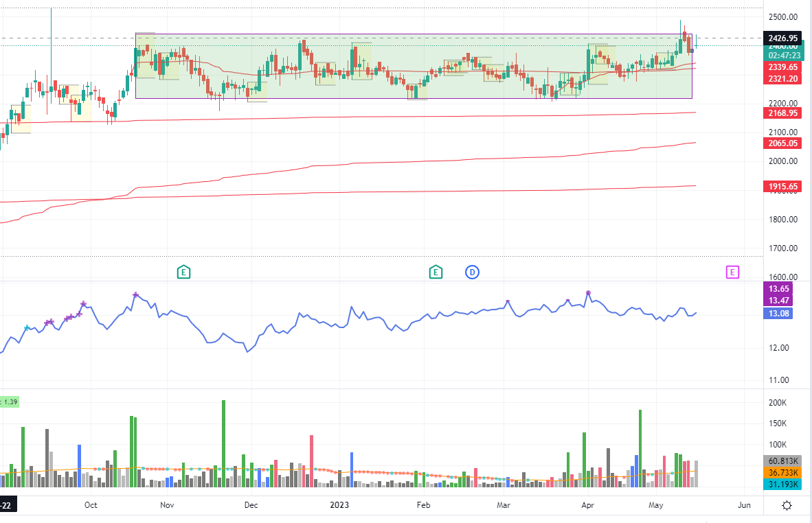Image resolution: width=812 pixels, height=523 pixels.
Task: Open the 13.65 RSI value readout
Action: (x=778, y=289)
